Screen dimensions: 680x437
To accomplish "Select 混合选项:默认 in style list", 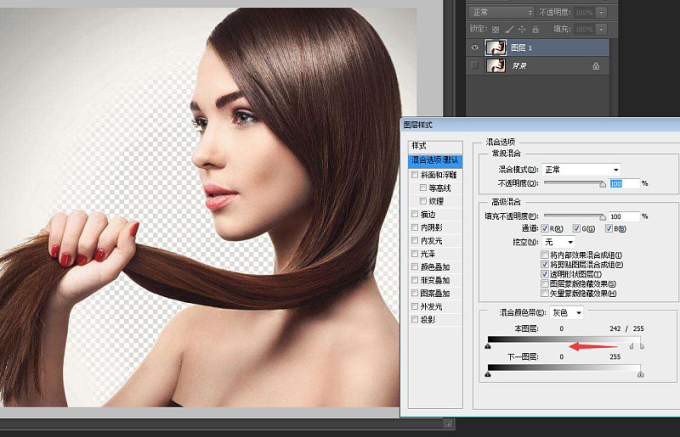I will click(436, 160).
